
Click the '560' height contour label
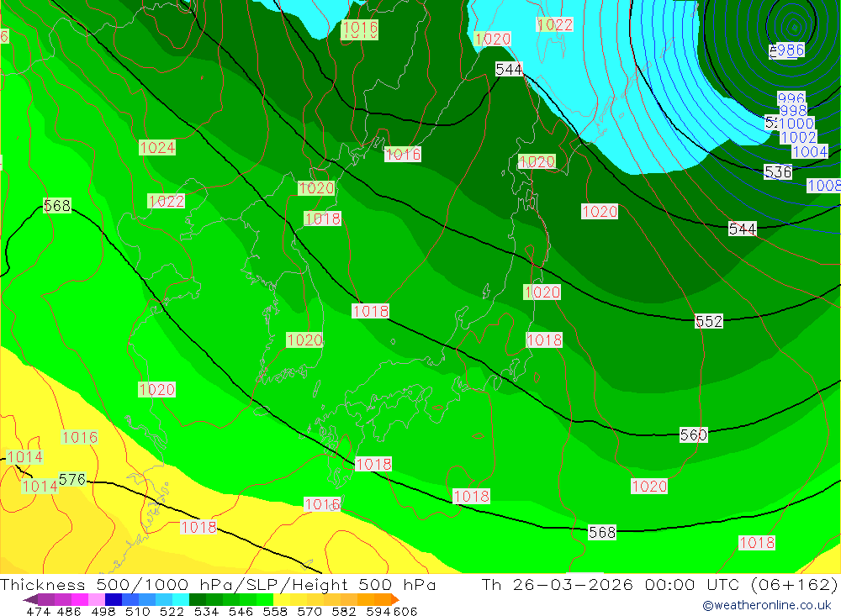(694, 434)
